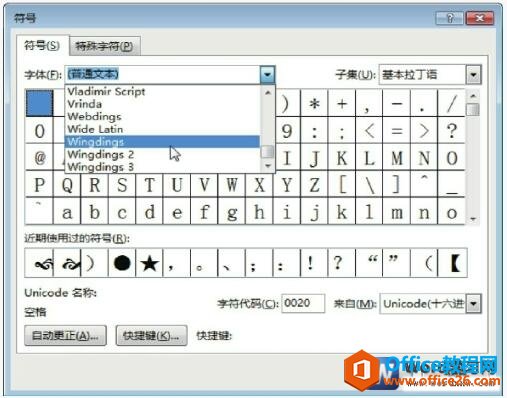Pick Webdings font entry
Viewport: 507px width, 398px height.
(x=162, y=116)
